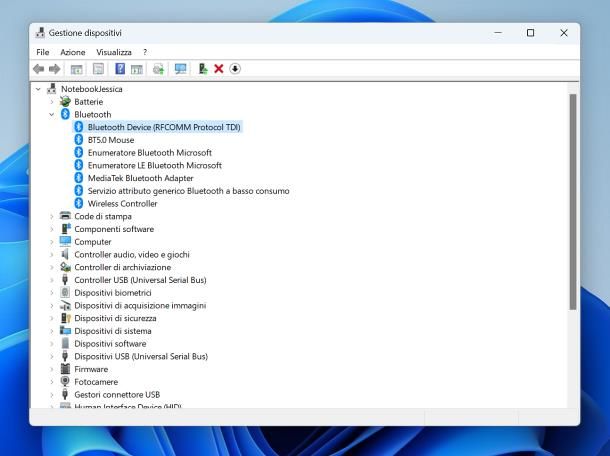Select the BT5.0 Mouse device

pyautogui.click(x=111, y=140)
